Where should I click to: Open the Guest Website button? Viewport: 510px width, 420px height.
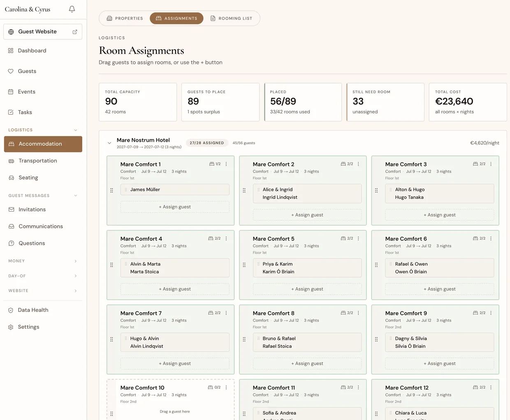click(43, 32)
